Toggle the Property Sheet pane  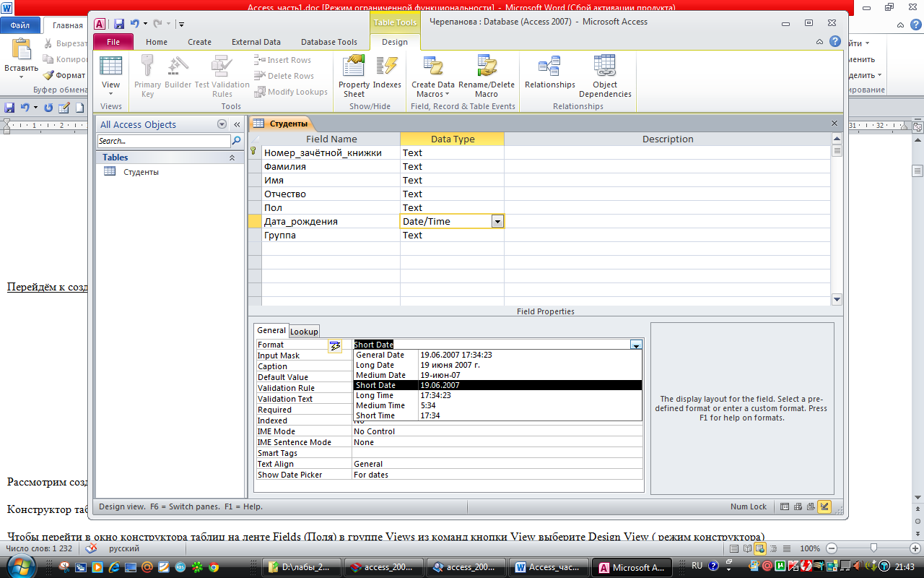(354, 76)
